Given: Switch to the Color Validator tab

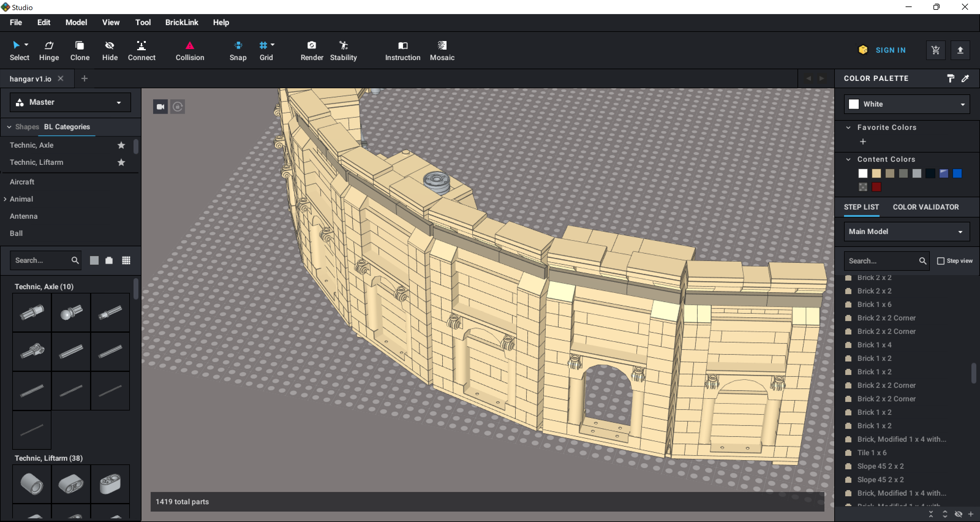Looking at the screenshot, I should pyautogui.click(x=925, y=207).
